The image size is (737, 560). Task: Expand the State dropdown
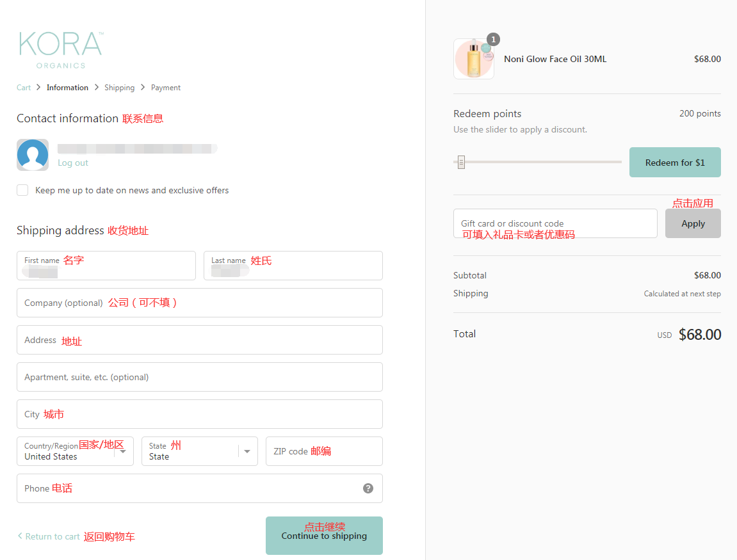199,451
